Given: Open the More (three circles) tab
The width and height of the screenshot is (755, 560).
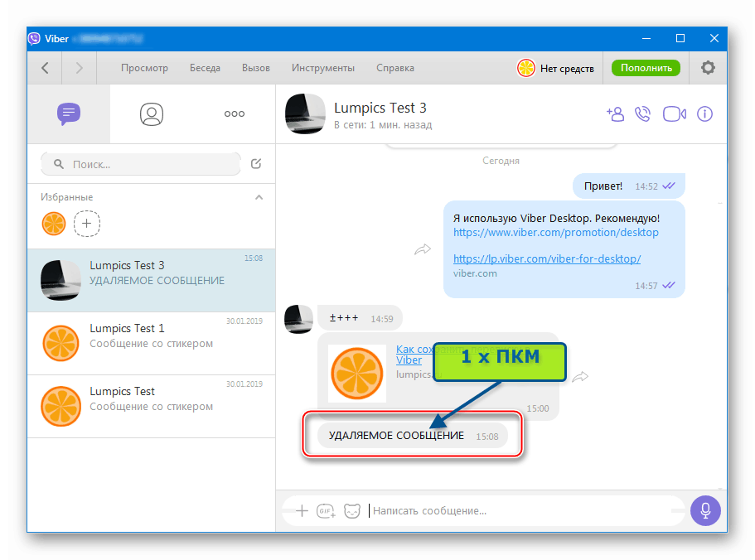Looking at the screenshot, I should click(x=235, y=114).
